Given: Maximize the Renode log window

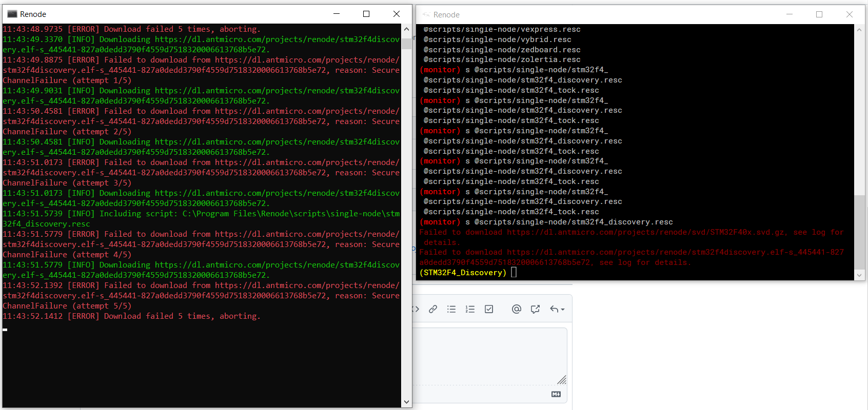Looking at the screenshot, I should pos(366,14).
